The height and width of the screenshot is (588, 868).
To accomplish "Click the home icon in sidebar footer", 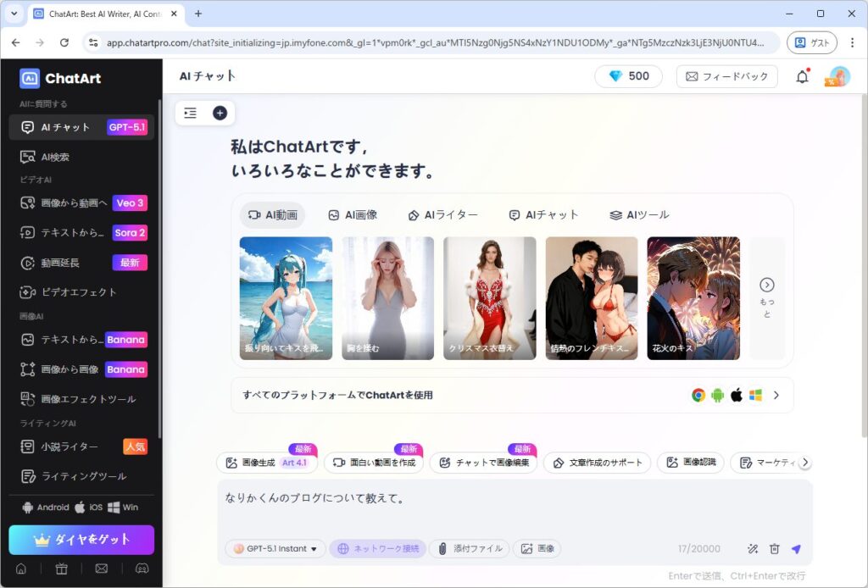I will [21, 569].
